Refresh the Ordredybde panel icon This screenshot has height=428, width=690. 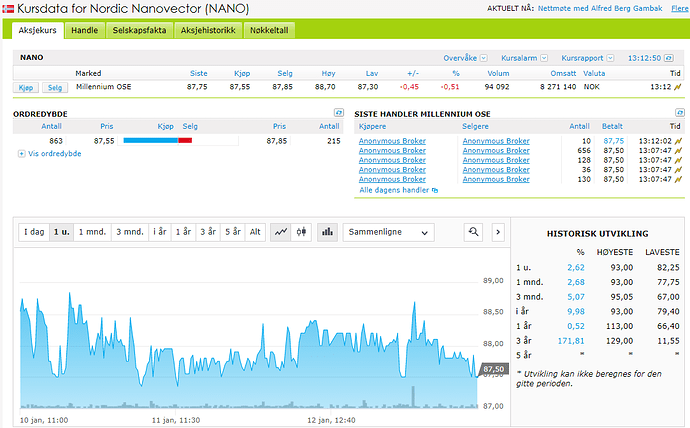338,113
